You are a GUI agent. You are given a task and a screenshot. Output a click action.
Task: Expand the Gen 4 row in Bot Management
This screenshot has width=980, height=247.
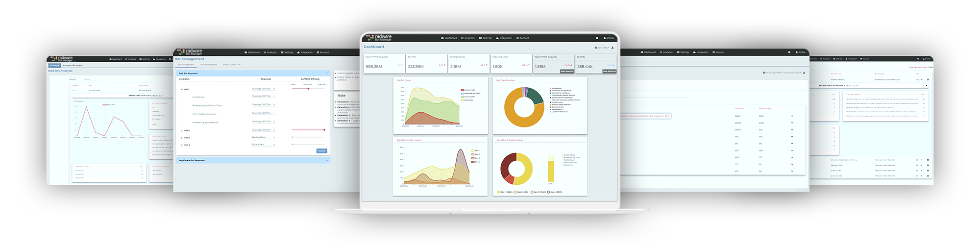182,145
